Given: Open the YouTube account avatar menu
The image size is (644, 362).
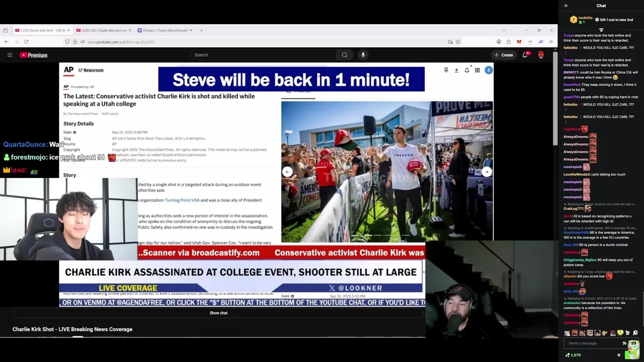Looking at the screenshot, I should click(541, 55).
